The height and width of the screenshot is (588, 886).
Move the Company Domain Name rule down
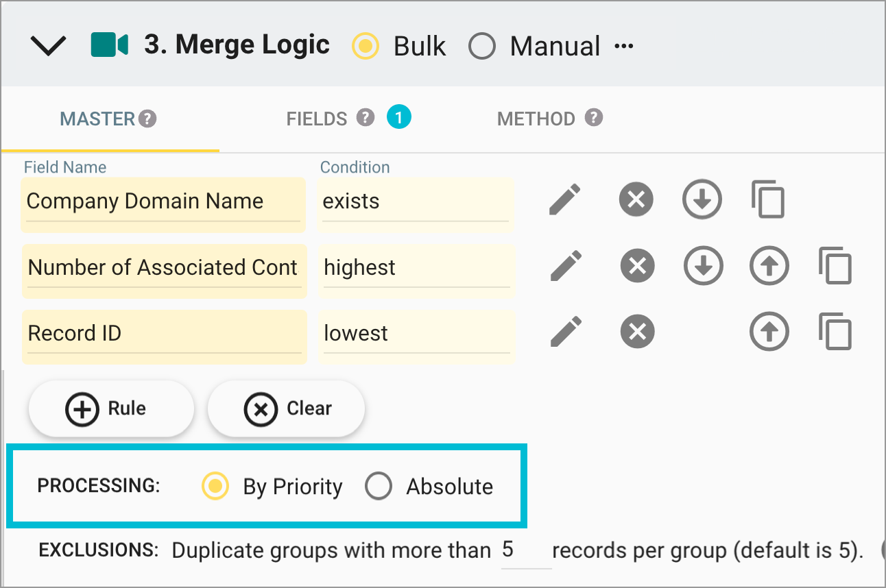(702, 199)
